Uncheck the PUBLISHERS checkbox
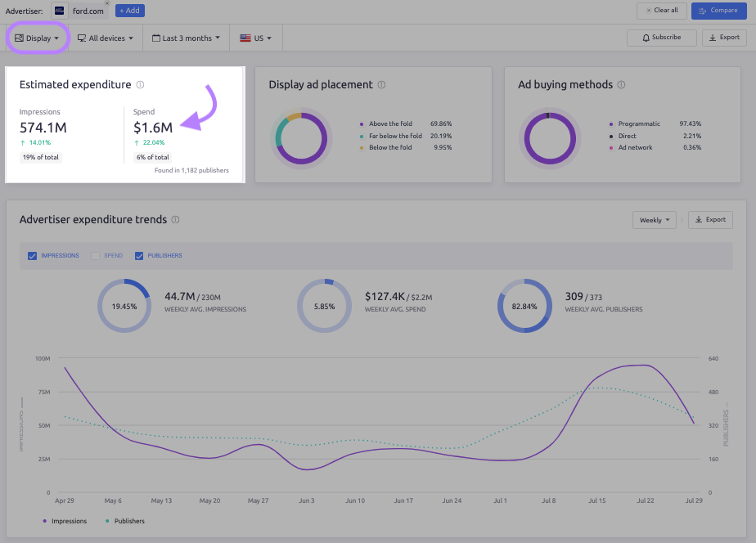Image resolution: width=756 pixels, height=543 pixels. (139, 256)
